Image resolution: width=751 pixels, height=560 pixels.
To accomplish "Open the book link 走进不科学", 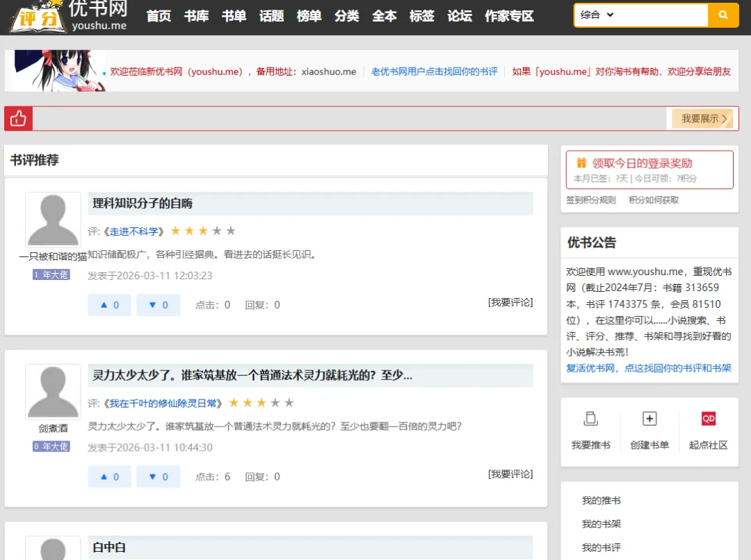I will [x=134, y=231].
